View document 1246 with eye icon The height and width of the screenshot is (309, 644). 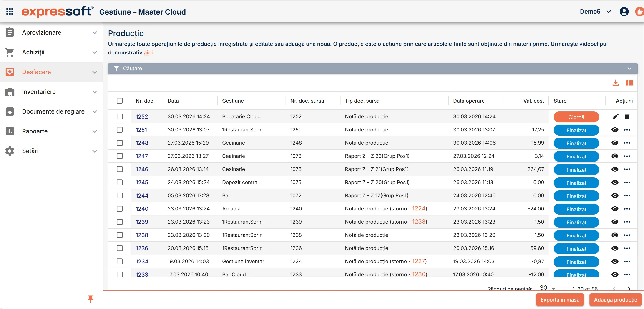pos(614,169)
